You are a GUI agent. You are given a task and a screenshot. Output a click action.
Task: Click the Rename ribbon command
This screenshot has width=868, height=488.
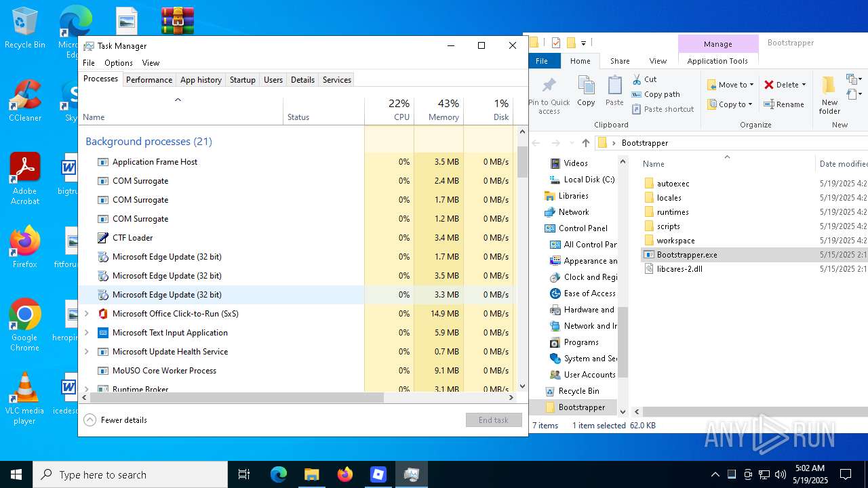[784, 104]
